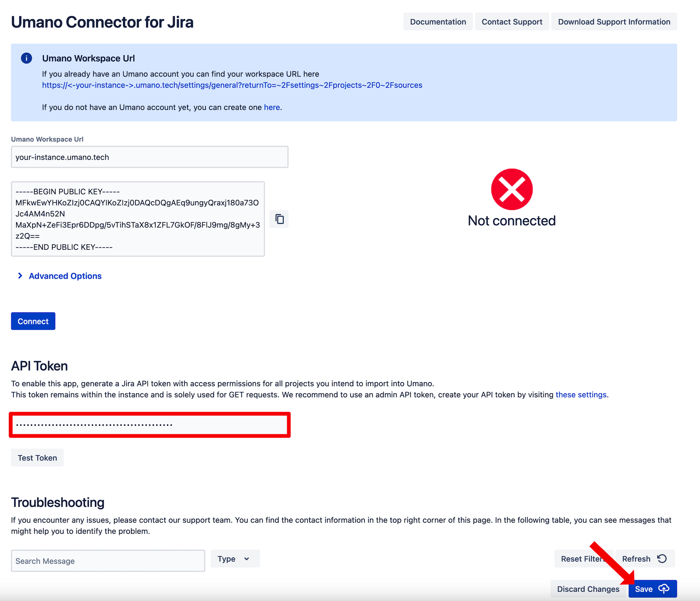700x601 pixels.
Task: Click the blue info icon in banner
Action: coord(26,58)
